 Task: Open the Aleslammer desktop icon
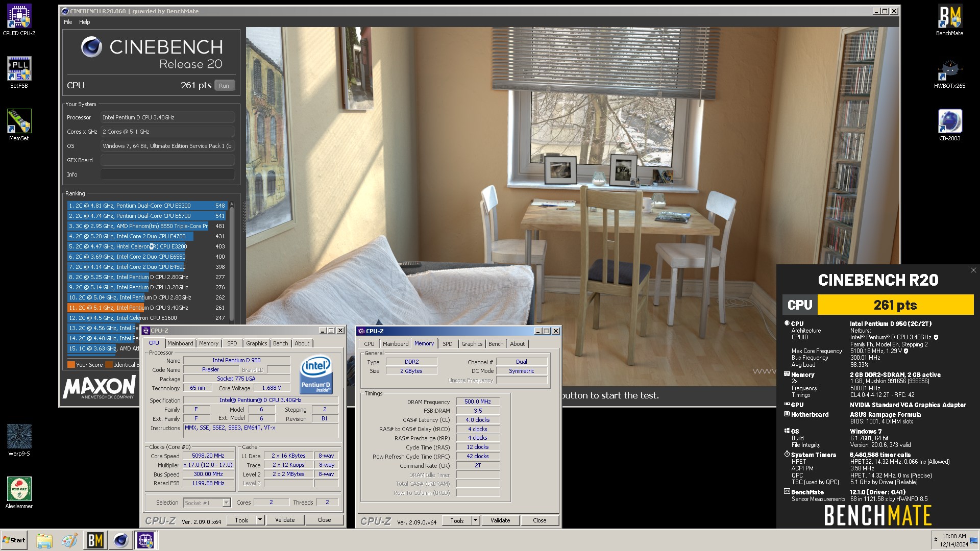19,493
